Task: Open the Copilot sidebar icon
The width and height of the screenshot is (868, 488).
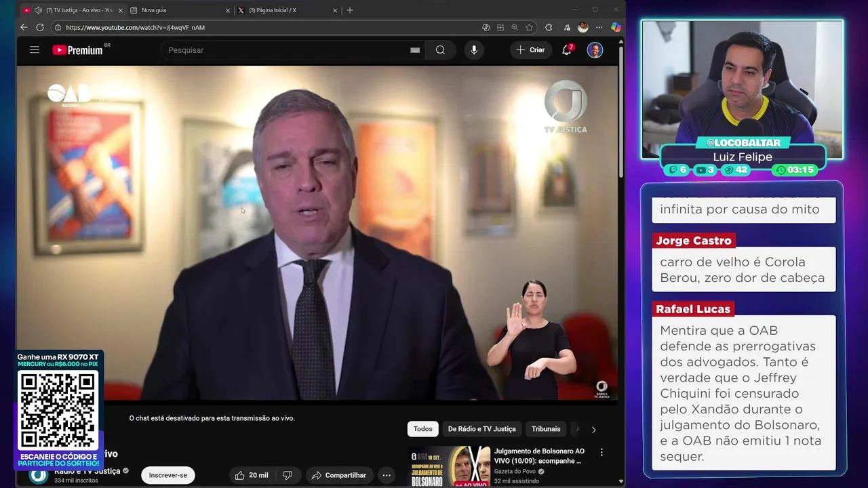Action: pos(616,27)
